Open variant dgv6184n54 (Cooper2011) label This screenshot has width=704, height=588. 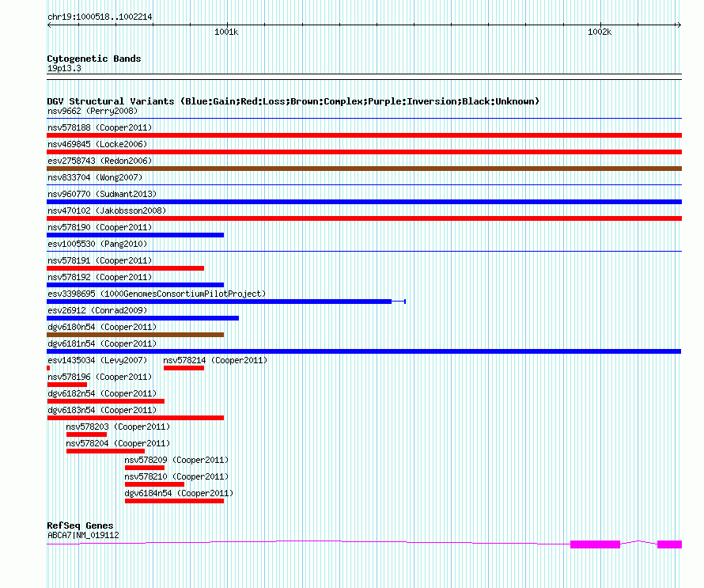(179, 493)
